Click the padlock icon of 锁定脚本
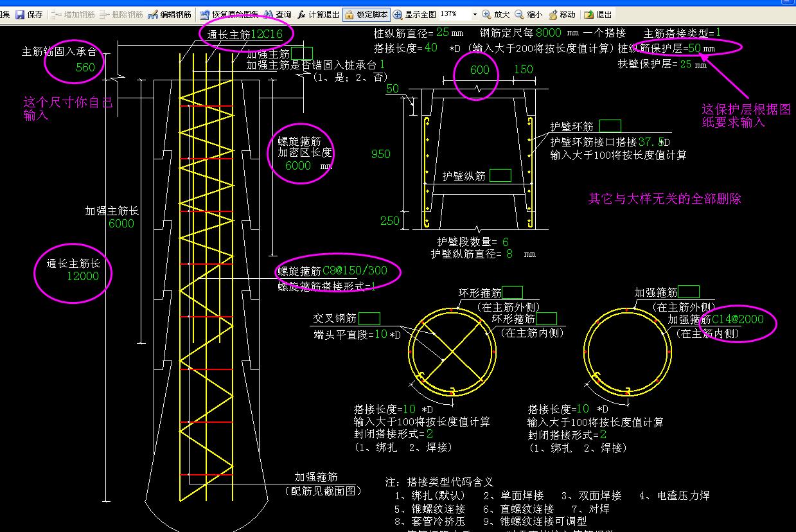Viewport: 796px width, 532px height. click(349, 14)
